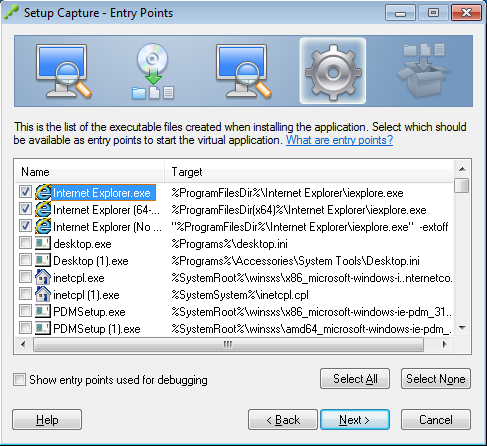Viewport: 487px width, 446px height.
Task: Click the faded package build step icon
Action: [x=423, y=70]
